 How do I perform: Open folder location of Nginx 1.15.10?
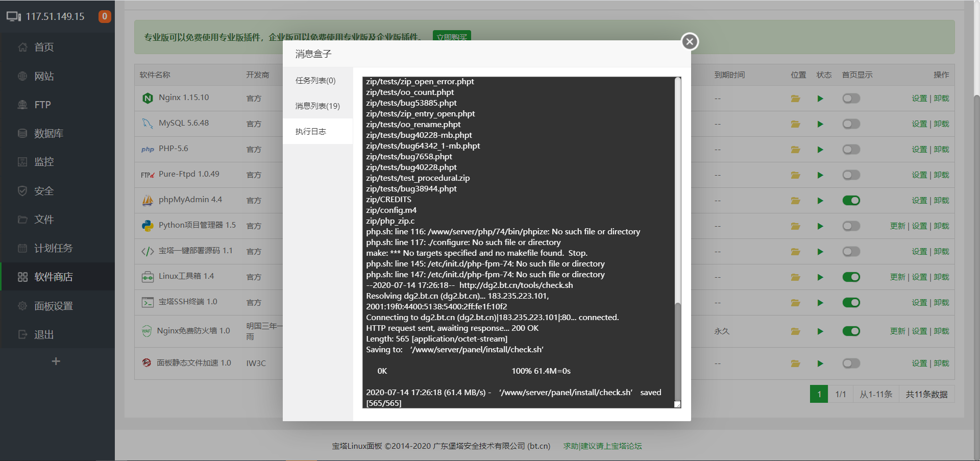coord(795,99)
